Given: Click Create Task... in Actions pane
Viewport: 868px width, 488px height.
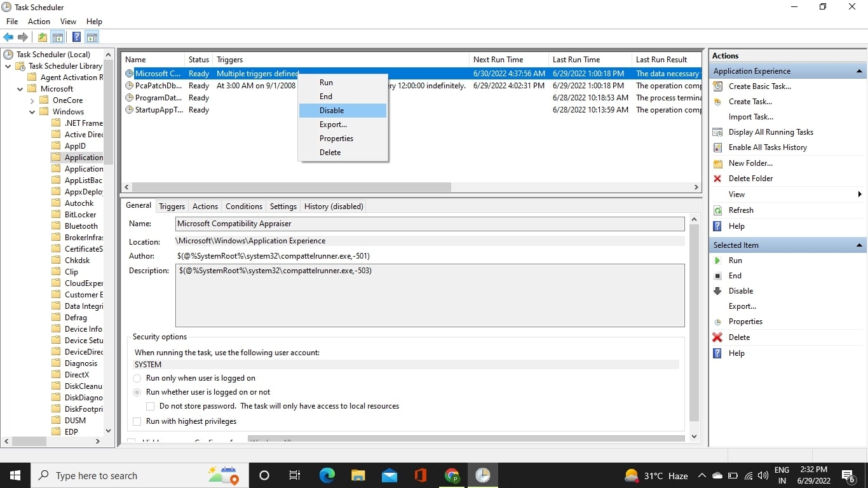Looking at the screenshot, I should click(x=750, y=102).
